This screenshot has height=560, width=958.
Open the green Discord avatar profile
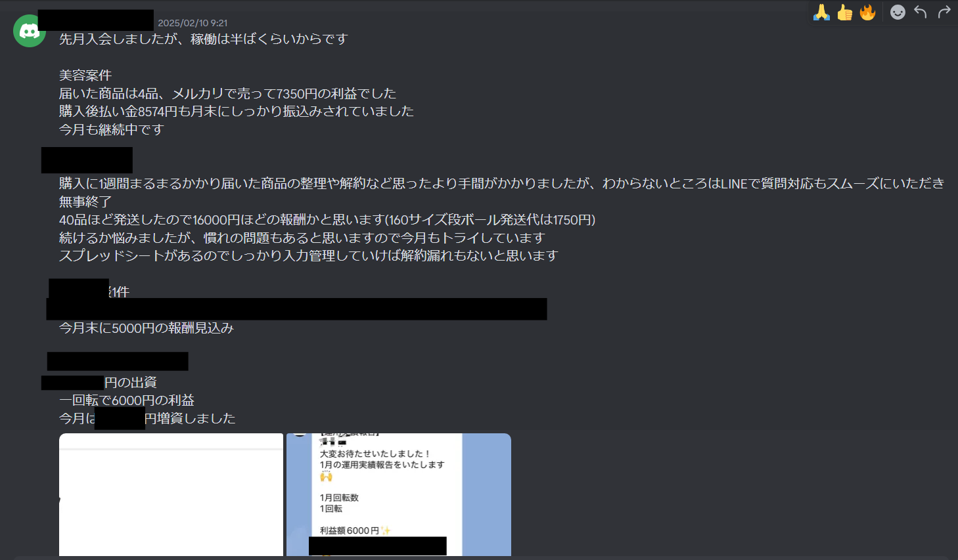click(30, 31)
